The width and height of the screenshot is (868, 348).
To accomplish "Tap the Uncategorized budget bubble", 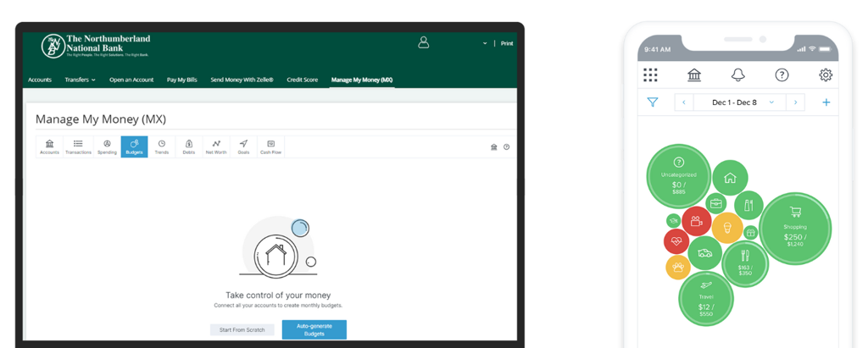I will tap(679, 176).
